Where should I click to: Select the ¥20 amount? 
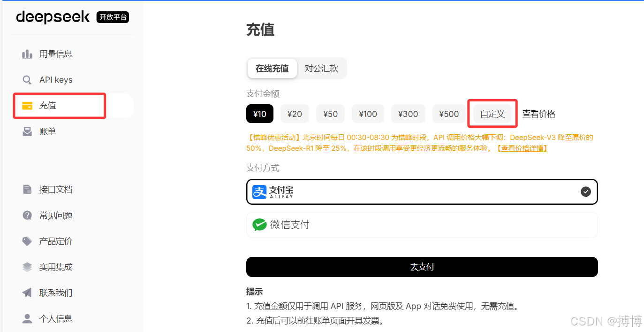click(x=295, y=114)
